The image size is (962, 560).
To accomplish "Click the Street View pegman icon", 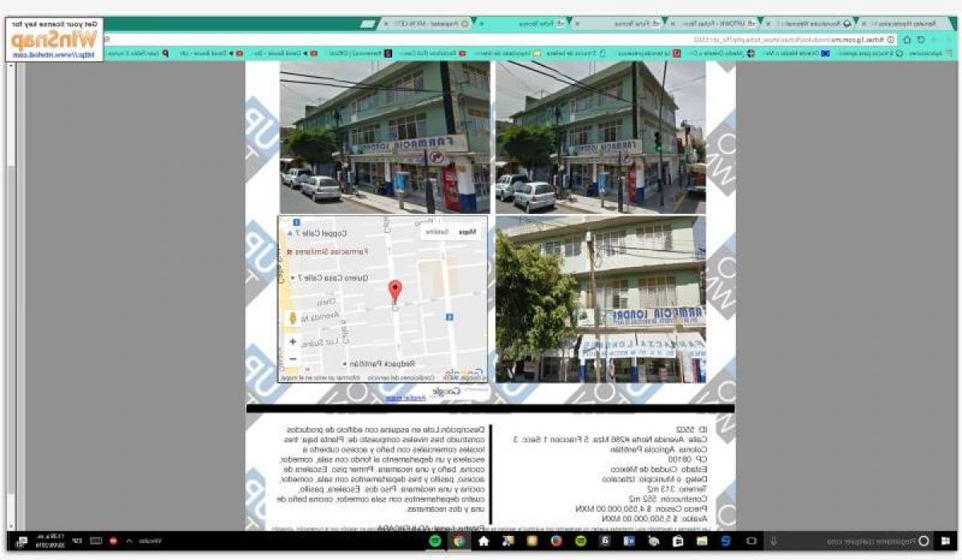I will point(293,318).
